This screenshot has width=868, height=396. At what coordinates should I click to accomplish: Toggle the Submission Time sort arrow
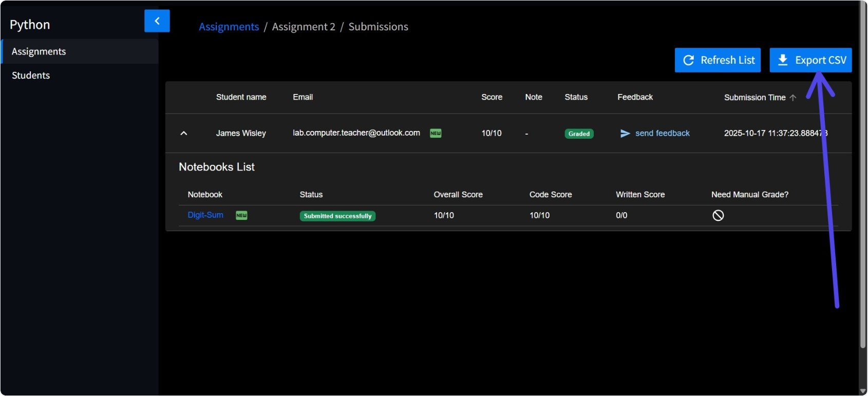(793, 98)
